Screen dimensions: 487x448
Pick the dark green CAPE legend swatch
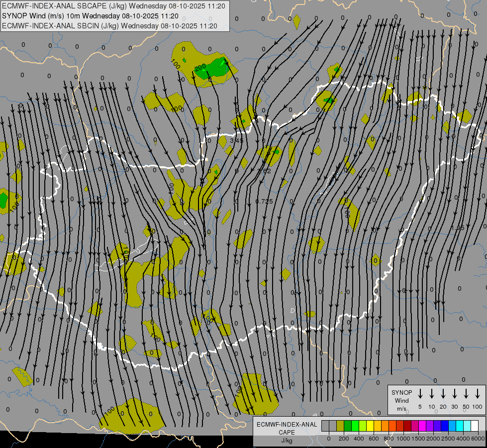tap(348, 426)
